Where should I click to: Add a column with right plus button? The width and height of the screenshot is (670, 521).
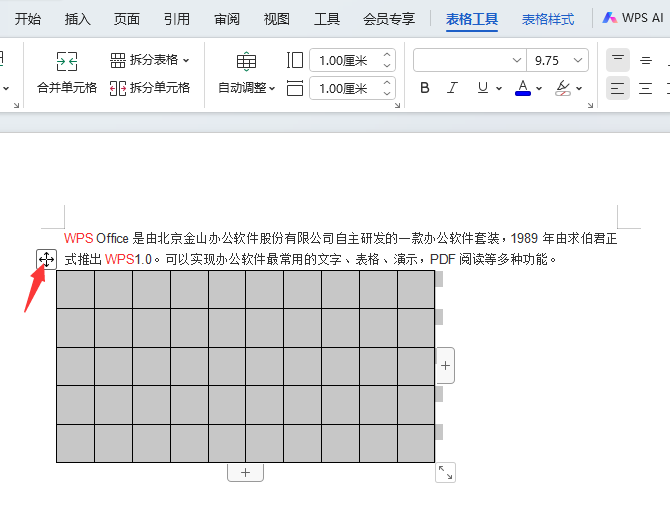445,365
